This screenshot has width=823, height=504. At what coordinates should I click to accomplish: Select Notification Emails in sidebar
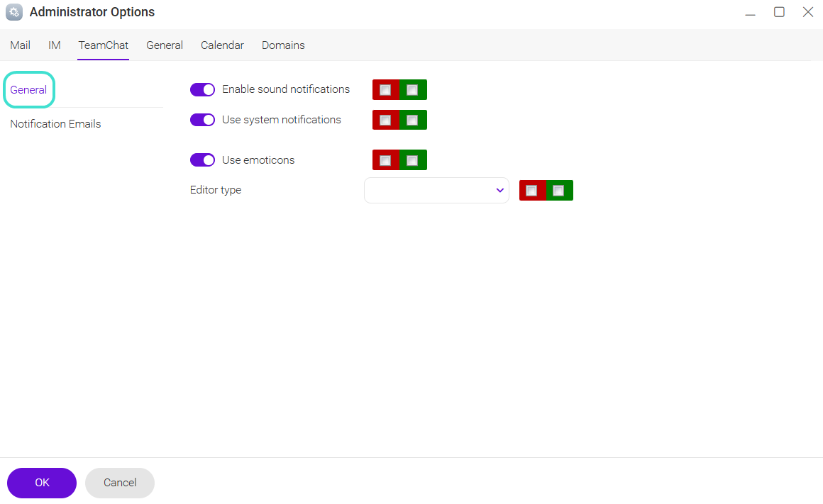(x=55, y=124)
